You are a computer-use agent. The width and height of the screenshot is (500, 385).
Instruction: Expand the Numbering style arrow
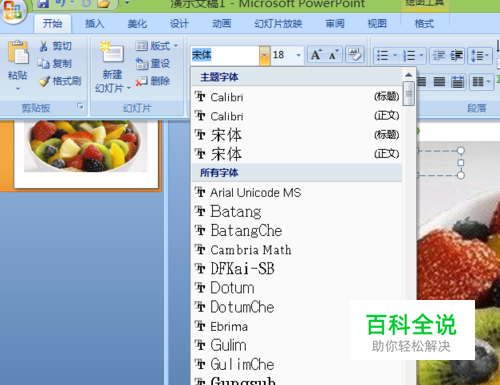(421, 55)
